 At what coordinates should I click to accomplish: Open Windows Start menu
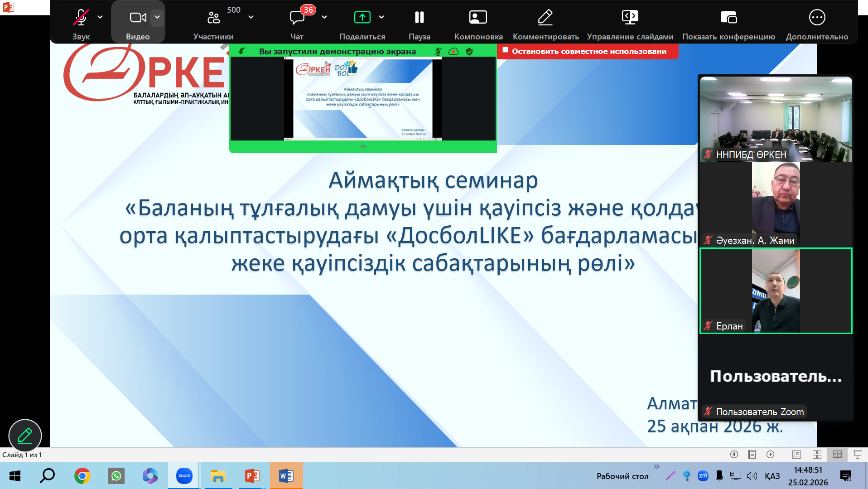point(14,476)
